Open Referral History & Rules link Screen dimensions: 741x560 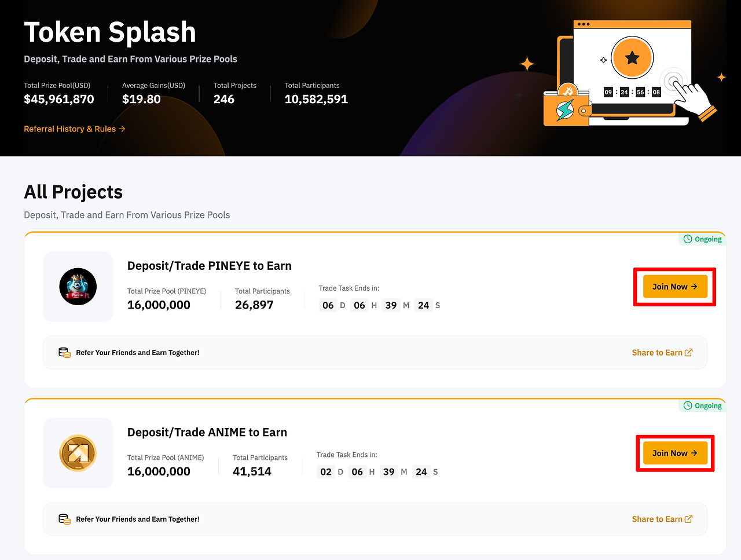[x=75, y=129]
